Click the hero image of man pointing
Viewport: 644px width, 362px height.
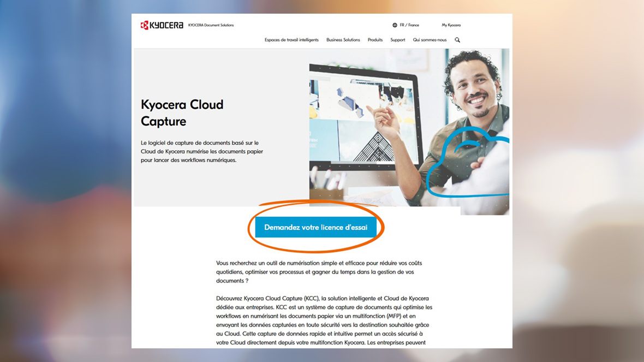coord(409,132)
